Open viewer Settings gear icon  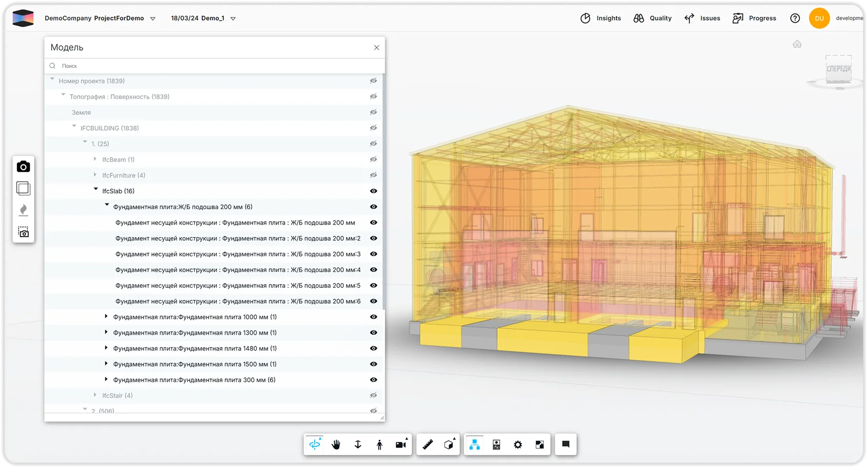pyautogui.click(x=518, y=444)
